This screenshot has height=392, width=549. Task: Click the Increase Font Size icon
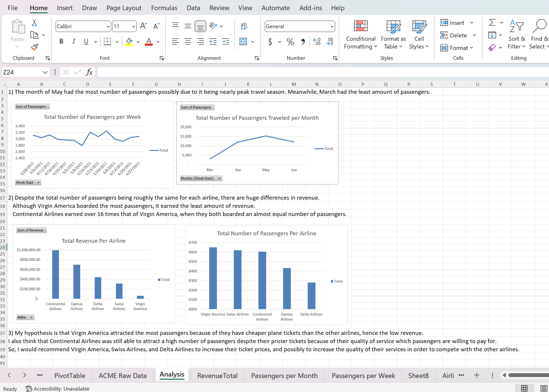tap(144, 26)
